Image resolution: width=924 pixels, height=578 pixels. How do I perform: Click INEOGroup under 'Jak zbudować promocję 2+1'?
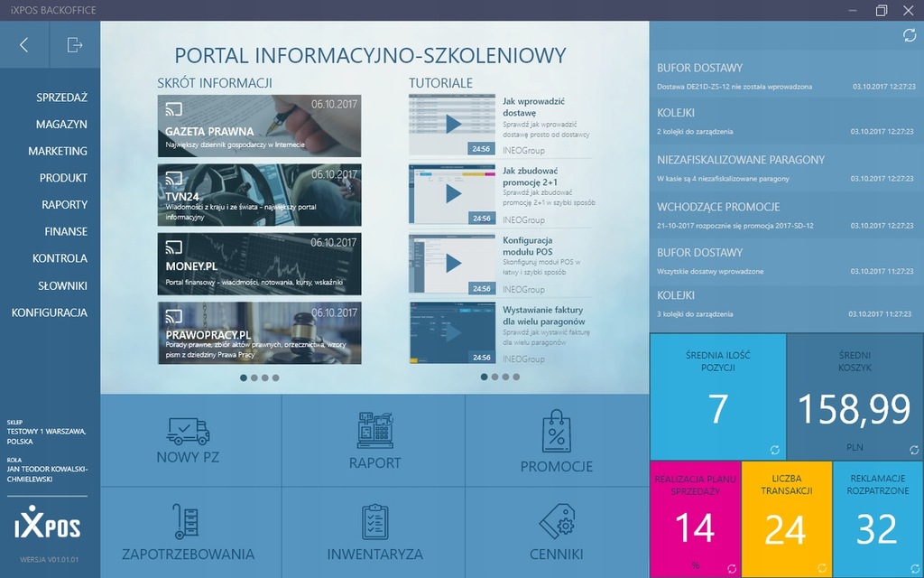click(x=523, y=220)
